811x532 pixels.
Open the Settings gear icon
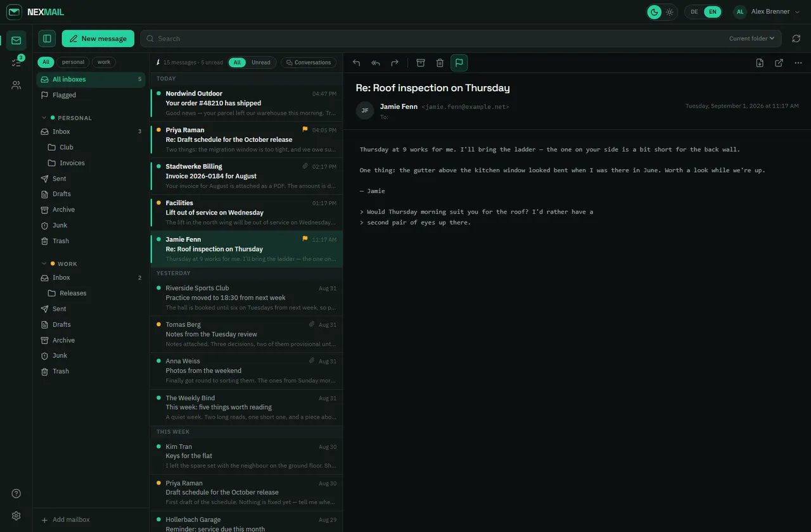16,516
